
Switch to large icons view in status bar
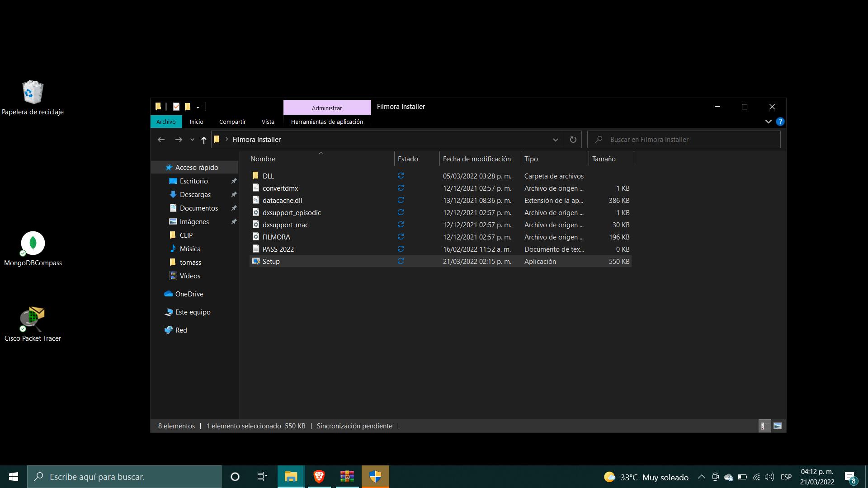coord(778,426)
